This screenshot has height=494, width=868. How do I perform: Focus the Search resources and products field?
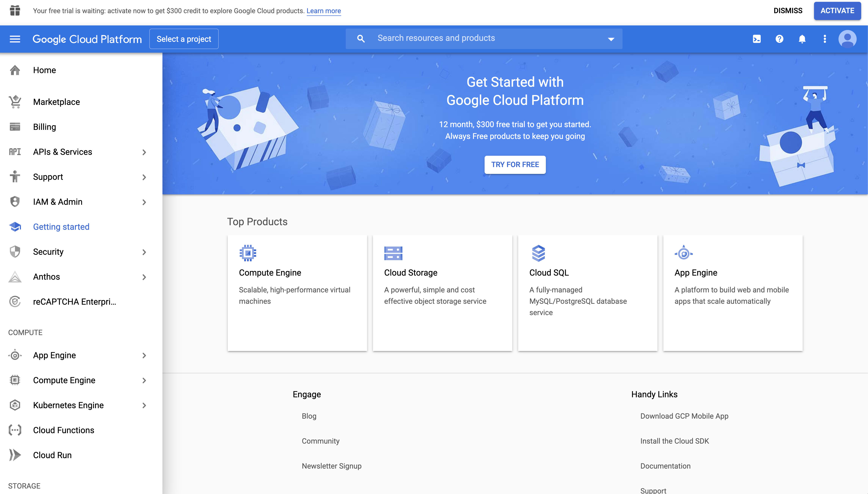(x=484, y=39)
